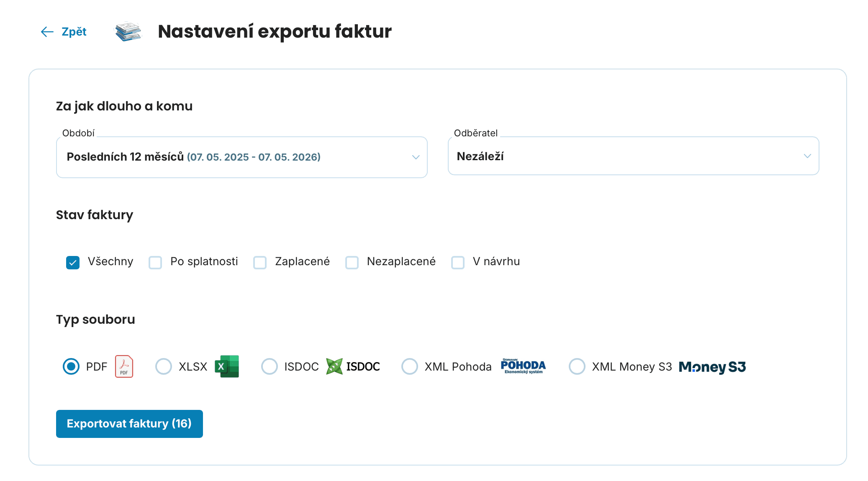Click the Money S3 logo
The height and width of the screenshot is (481, 868).
(712, 367)
